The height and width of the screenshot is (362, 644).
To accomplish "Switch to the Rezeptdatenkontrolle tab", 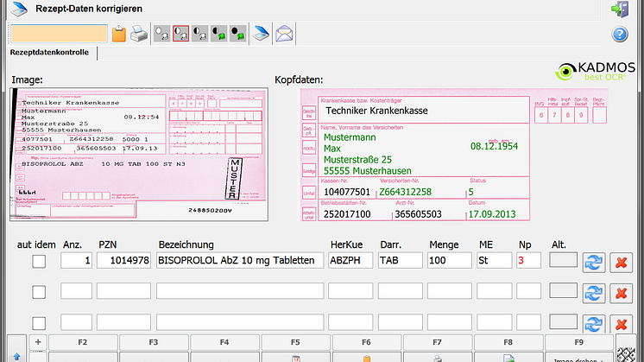I will (x=49, y=53).
